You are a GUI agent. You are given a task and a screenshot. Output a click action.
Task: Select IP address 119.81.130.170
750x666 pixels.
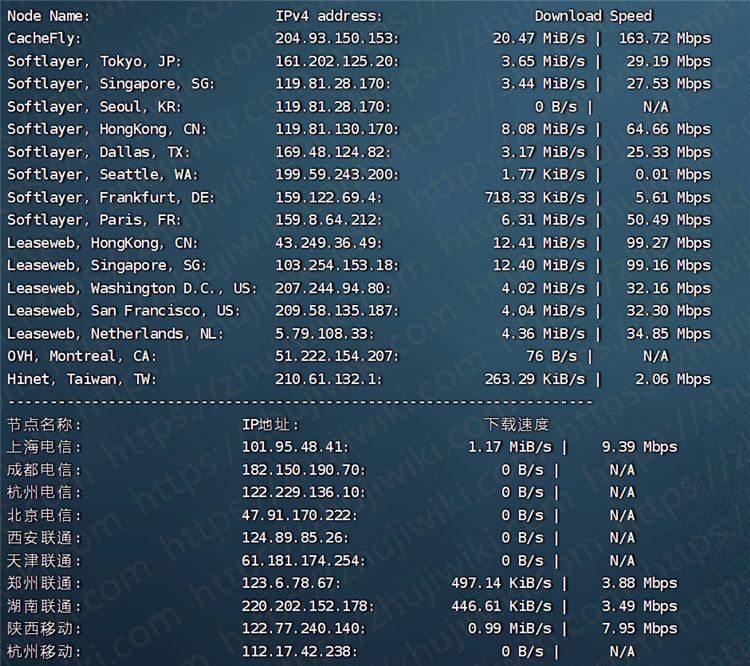coord(337,129)
